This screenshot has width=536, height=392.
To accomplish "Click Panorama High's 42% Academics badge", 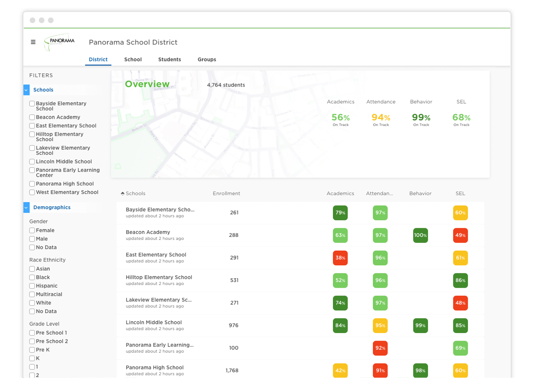I will [340, 371].
